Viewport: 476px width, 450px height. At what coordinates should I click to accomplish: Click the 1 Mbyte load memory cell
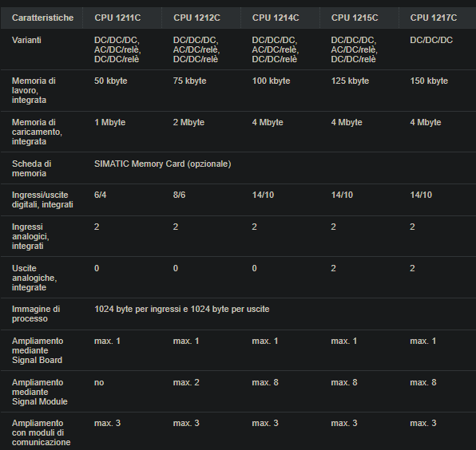[x=109, y=122]
